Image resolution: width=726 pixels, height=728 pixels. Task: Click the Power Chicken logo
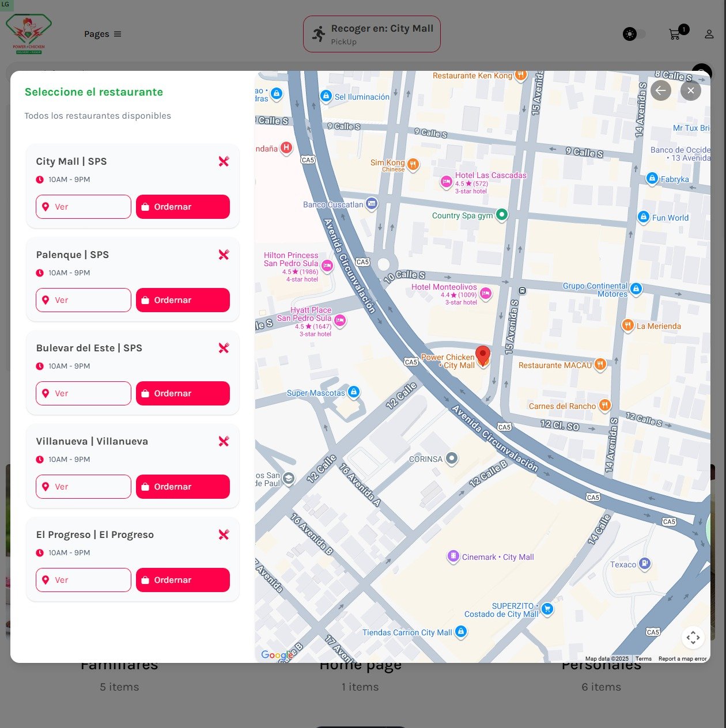pos(29,34)
